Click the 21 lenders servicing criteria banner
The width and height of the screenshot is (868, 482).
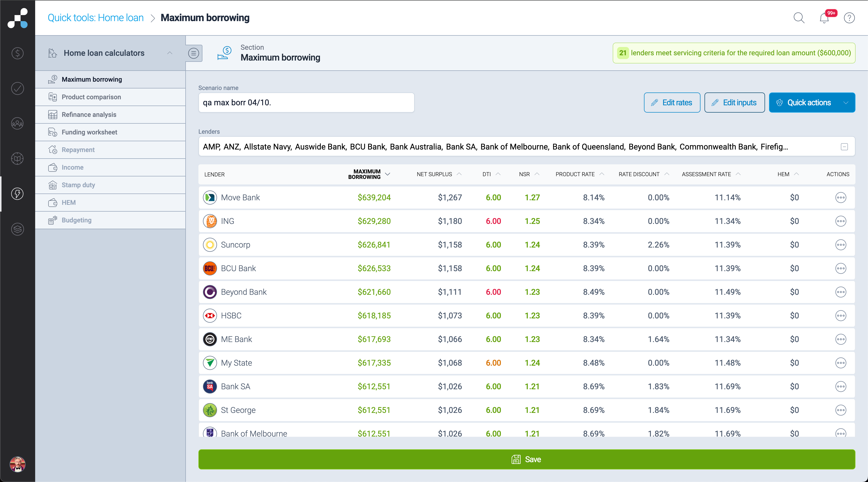coord(734,53)
